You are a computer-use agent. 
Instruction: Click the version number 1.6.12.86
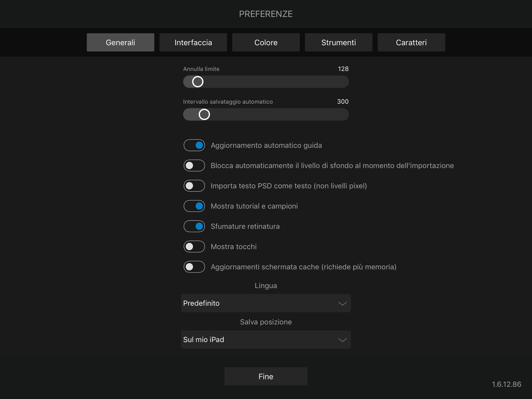point(506,384)
